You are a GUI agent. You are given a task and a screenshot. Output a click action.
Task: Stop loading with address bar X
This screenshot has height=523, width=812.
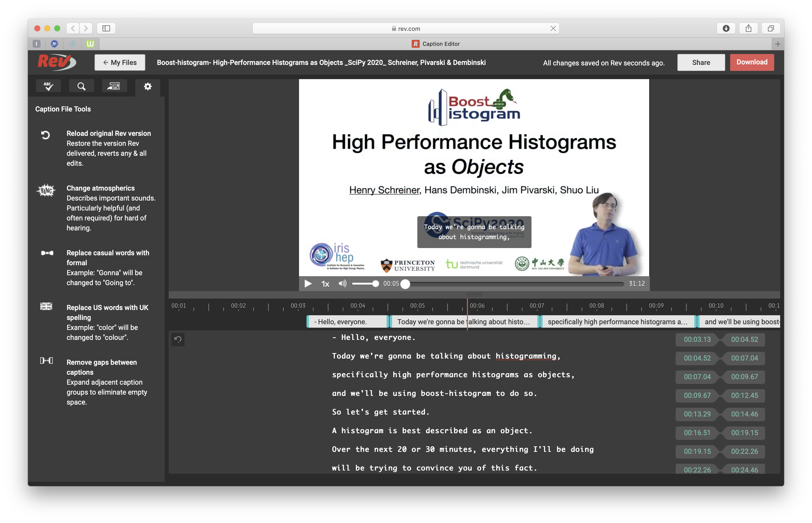(x=553, y=29)
